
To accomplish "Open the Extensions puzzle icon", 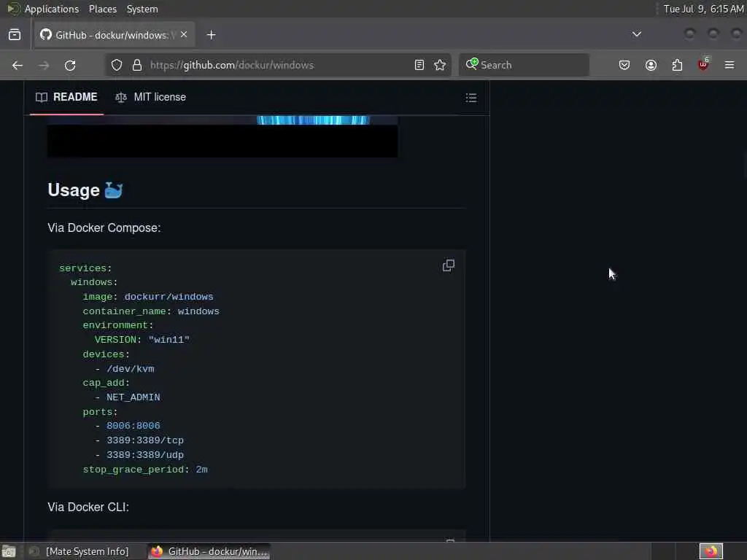I will click(677, 65).
